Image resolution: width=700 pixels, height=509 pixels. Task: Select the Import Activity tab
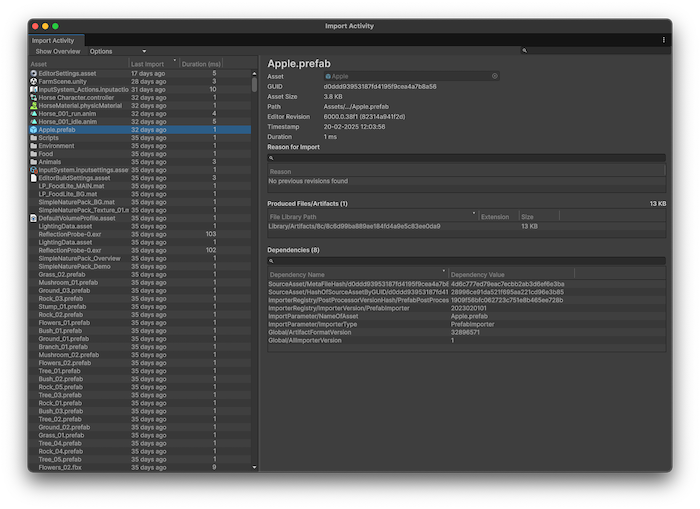point(53,41)
